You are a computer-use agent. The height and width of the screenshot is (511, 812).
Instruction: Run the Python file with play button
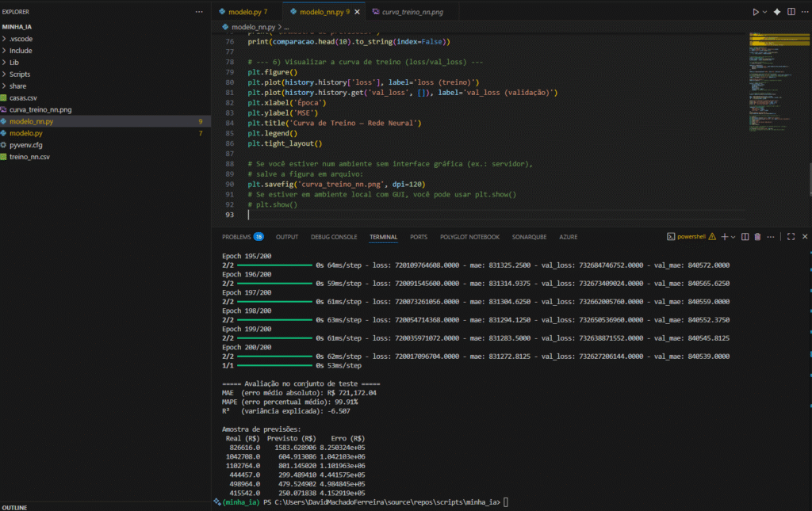coord(755,12)
